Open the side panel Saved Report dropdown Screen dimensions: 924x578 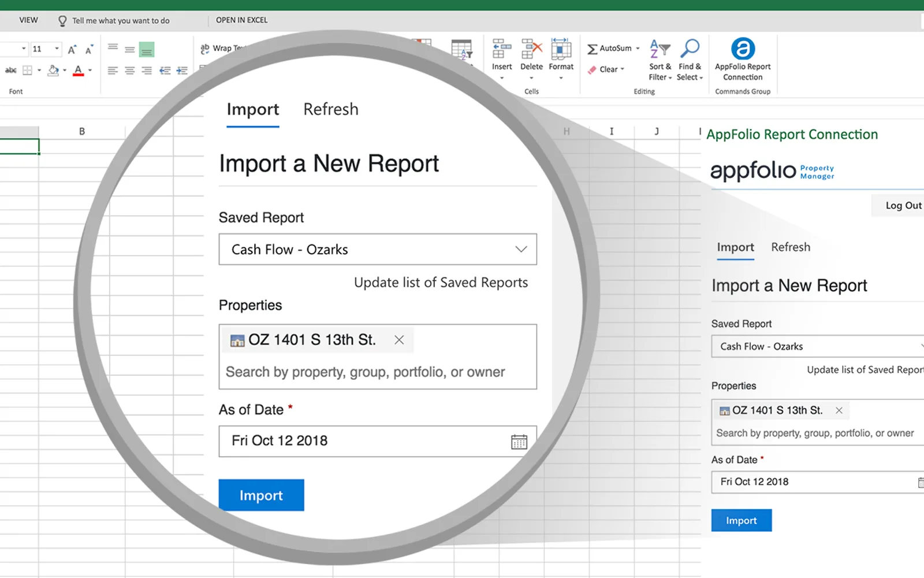click(x=818, y=346)
